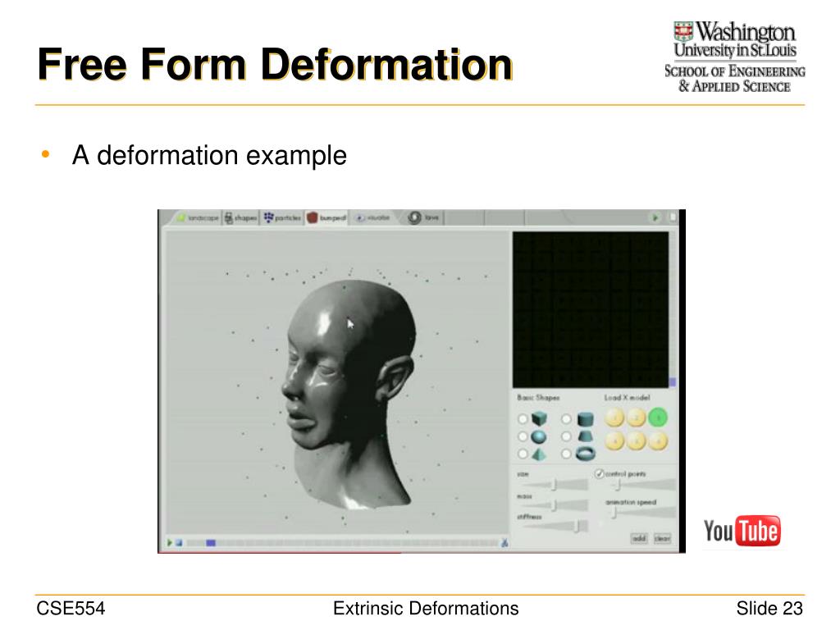
Task: Select the cube shape radio button
Action: 523,419
